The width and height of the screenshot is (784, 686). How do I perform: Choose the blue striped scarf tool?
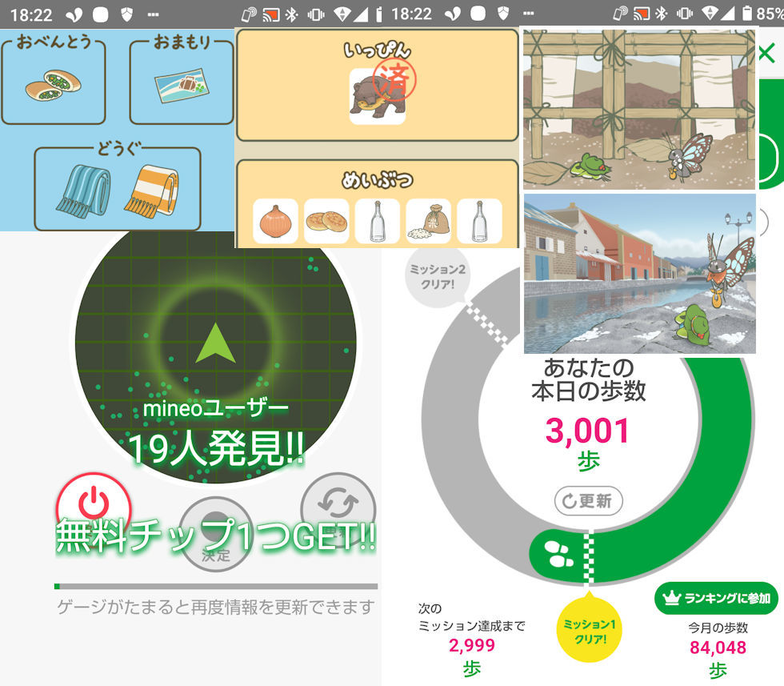pos(83,191)
